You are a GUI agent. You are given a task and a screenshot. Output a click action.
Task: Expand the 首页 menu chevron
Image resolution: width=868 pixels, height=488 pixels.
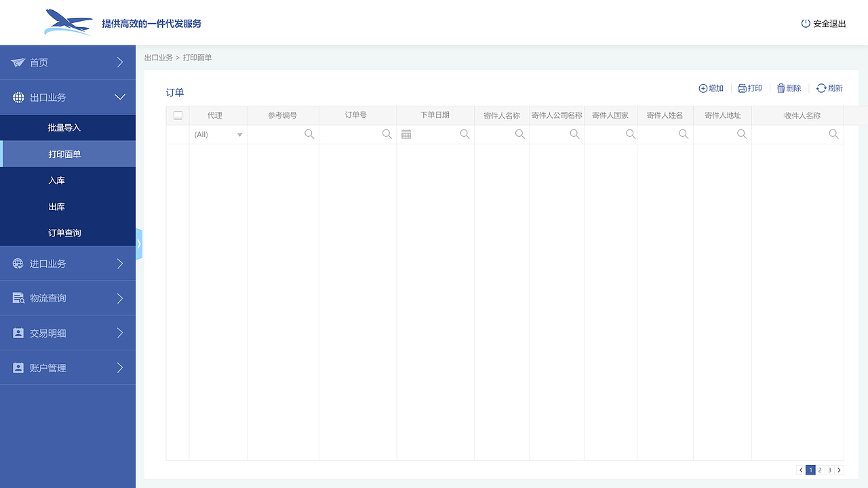[120, 62]
